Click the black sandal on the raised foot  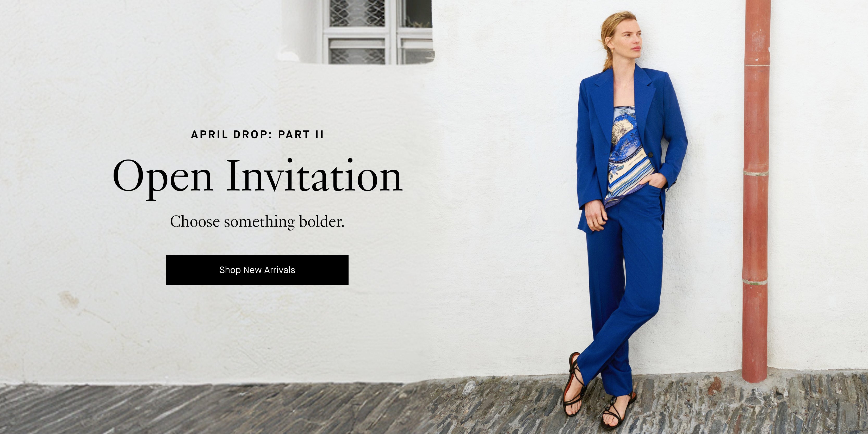point(574,384)
